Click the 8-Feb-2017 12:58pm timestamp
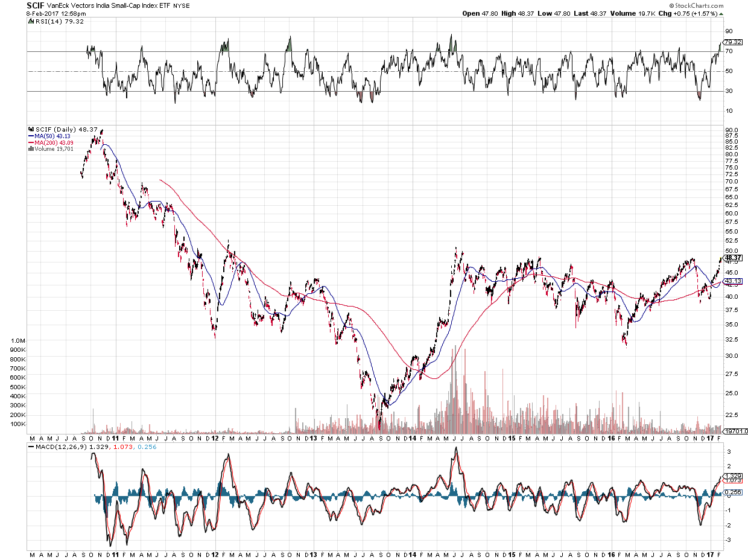The width and height of the screenshot is (748, 560). point(56,13)
